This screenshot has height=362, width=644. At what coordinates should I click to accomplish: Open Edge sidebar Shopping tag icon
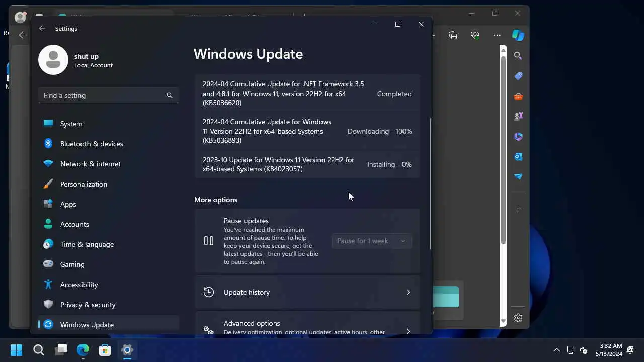point(518,76)
